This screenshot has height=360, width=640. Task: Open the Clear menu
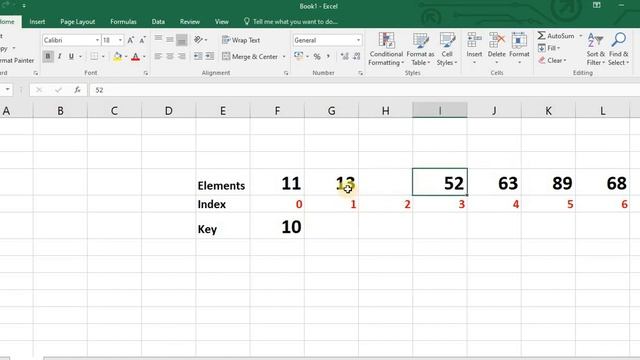[552, 60]
